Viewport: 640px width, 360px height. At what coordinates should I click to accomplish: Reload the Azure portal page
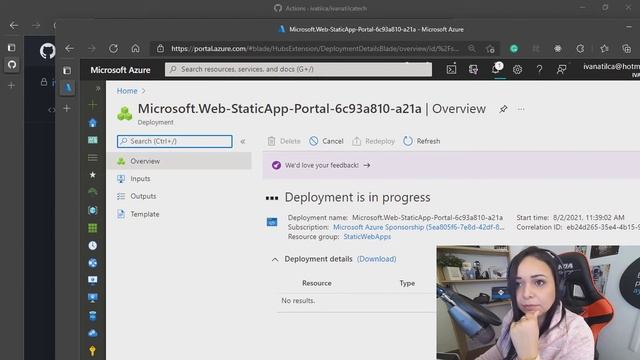(113, 49)
